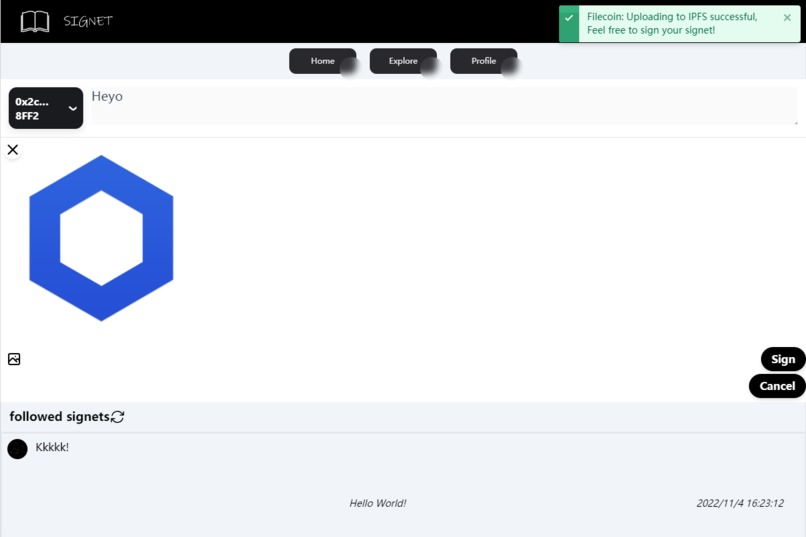Open the black avatar next to Kkkkk!
This screenshot has width=806, height=537.
point(17,449)
